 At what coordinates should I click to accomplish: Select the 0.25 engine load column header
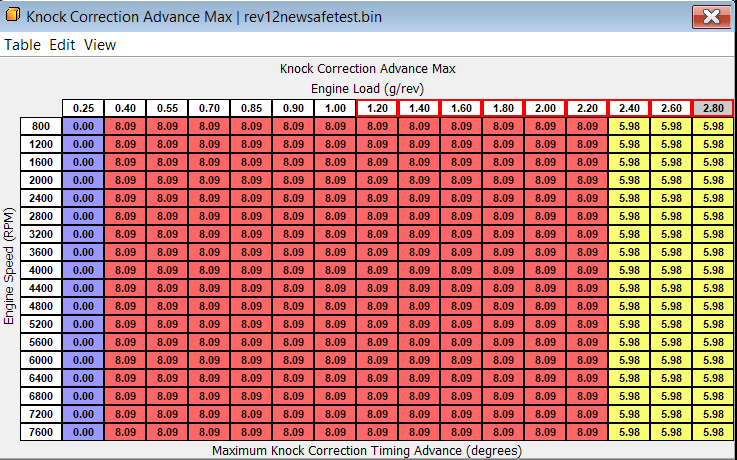[x=83, y=108]
